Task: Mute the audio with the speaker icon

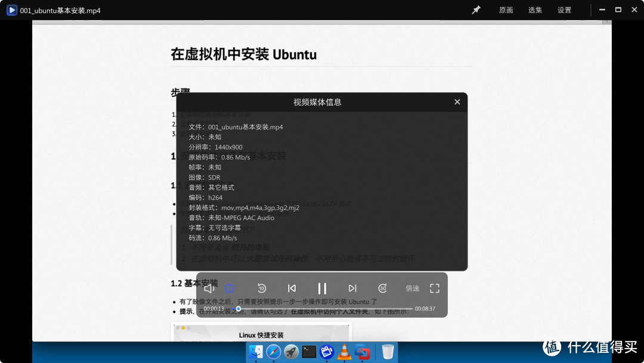Action: pyautogui.click(x=209, y=288)
